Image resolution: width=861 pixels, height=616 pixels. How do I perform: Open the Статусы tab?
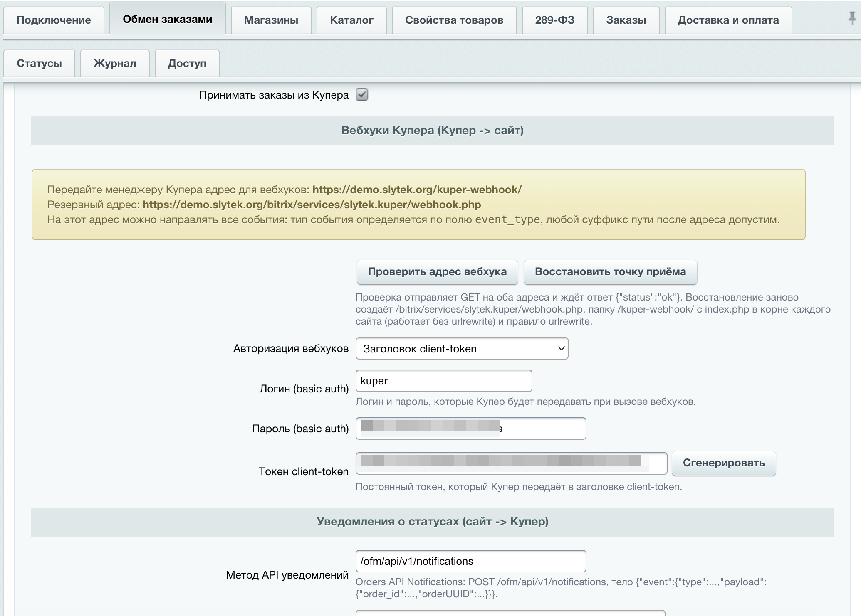click(39, 63)
